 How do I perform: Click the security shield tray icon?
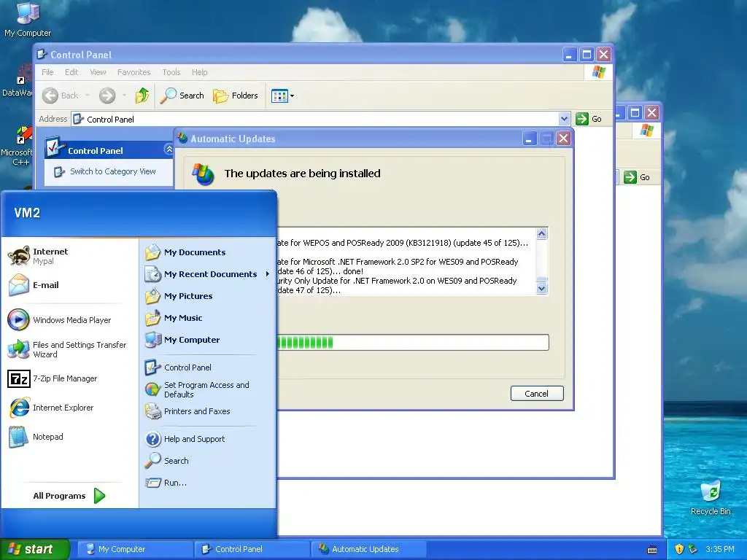tap(679, 549)
